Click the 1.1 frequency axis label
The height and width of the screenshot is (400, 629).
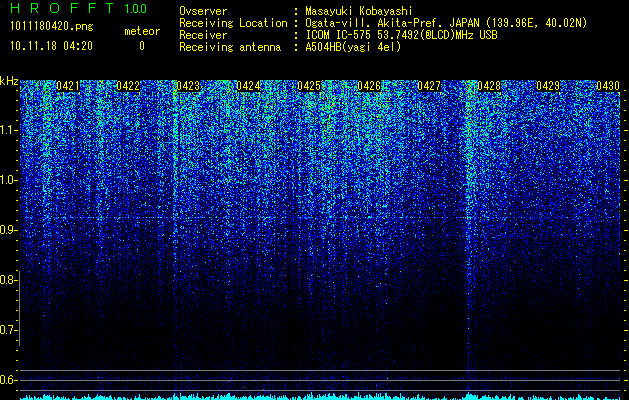pos(7,130)
